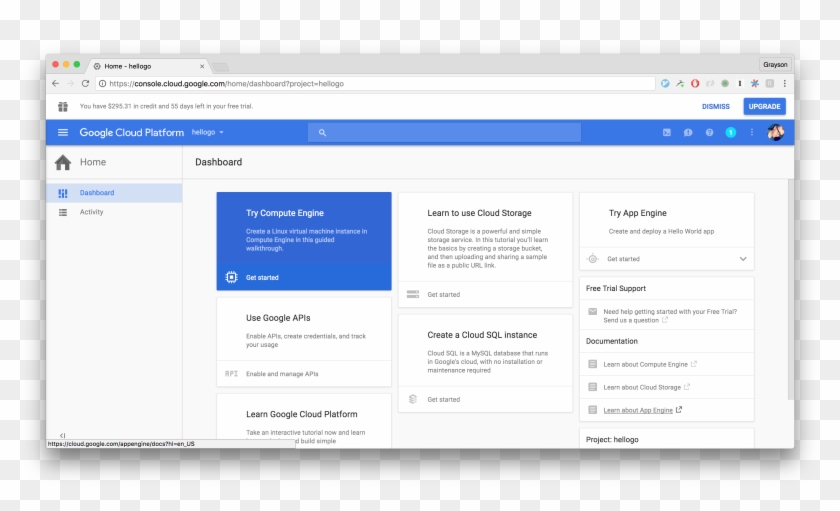This screenshot has width=840, height=511.
Task: Activate Google Cloud Shell icon
Action: click(x=667, y=132)
